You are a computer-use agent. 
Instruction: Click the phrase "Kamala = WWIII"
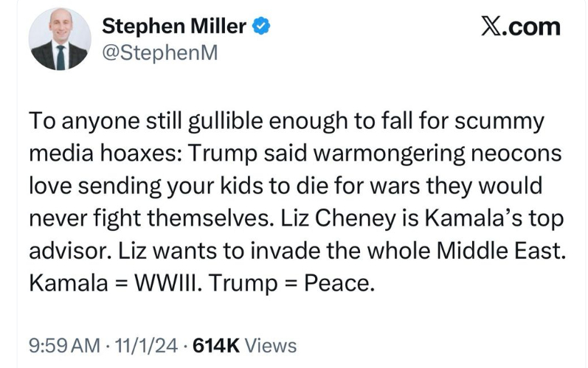coord(106,282)
